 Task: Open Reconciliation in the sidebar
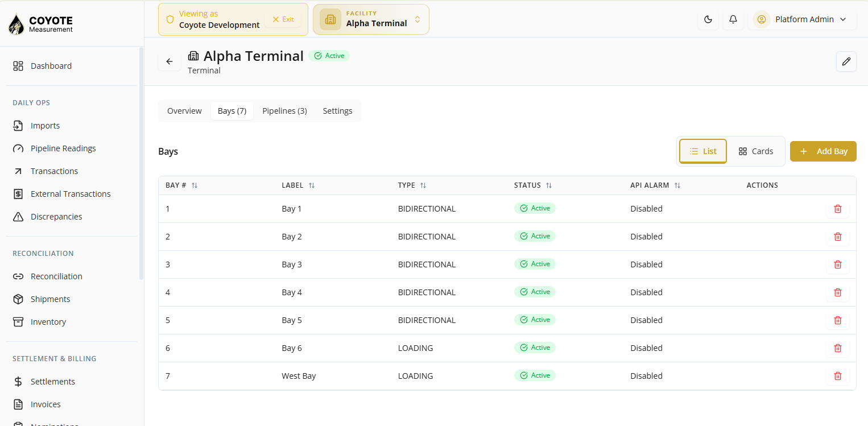(x=71, y=276)
